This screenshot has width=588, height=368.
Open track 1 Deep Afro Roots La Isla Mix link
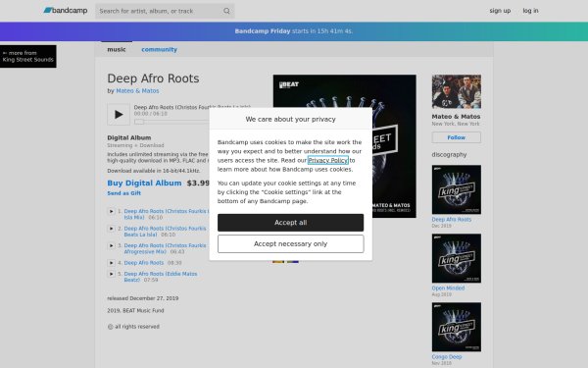[167, 214]
